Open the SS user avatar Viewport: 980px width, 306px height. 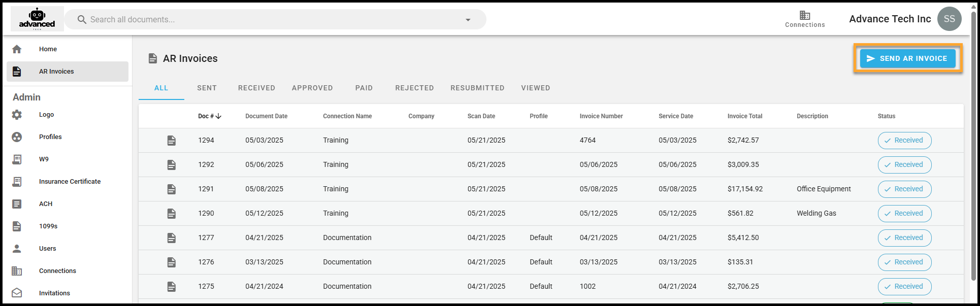[x=949, y=19]
